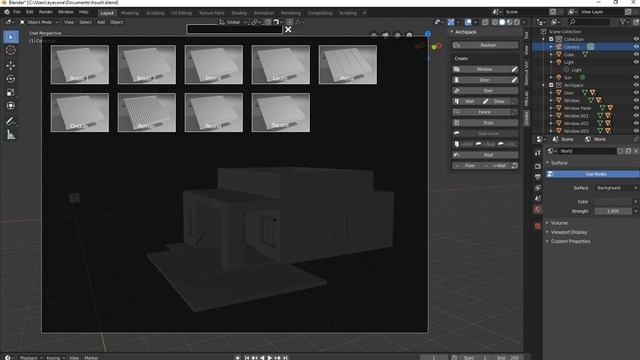This screenshot has width=640, height=360.
Task: Activate the Cursor tool in the toolbar
Action: pos(11,51)
